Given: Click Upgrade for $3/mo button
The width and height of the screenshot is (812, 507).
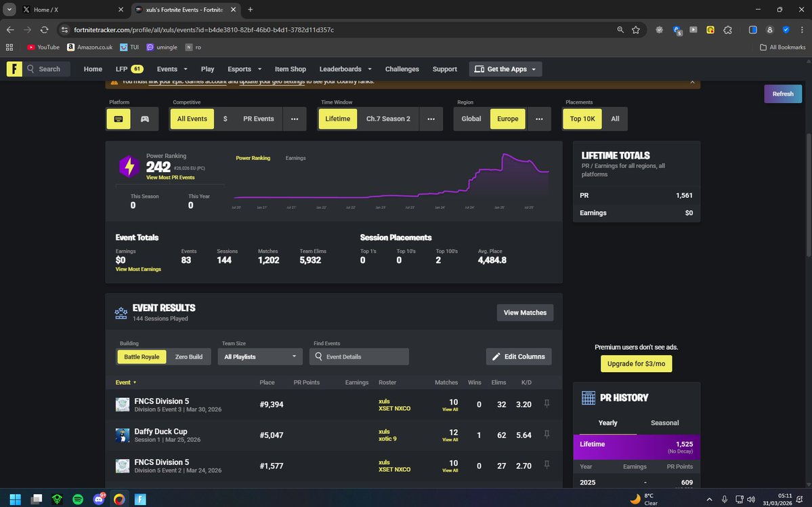Looking at the screenshot, I should 636,364.
